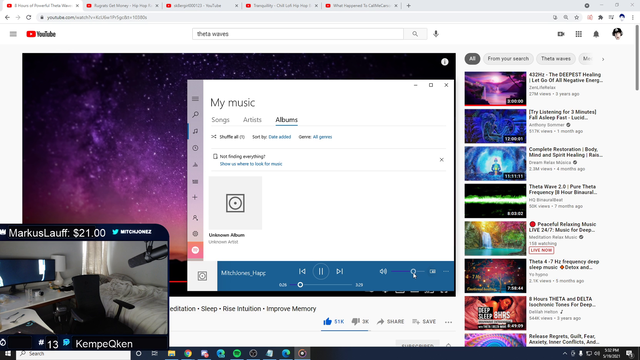Skip to next track in Groove
The image size is (640, 360).
pos(340,271)
